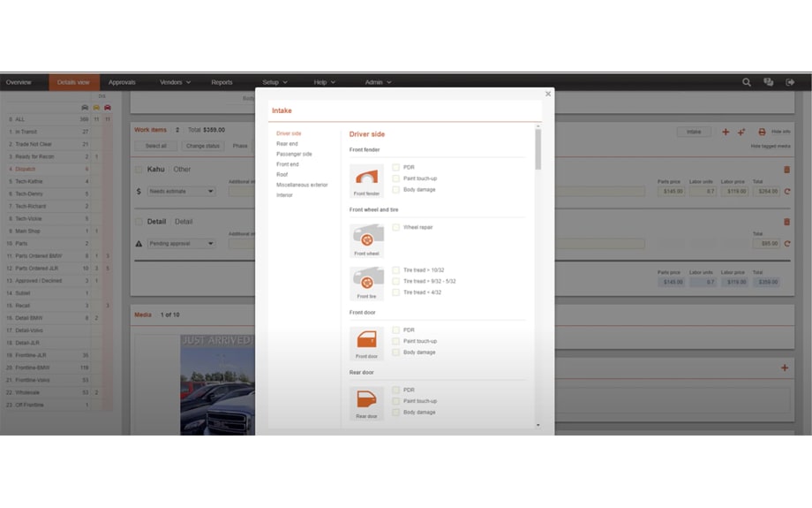Click the printer icon
812x508 pixels.
[762, 132]
